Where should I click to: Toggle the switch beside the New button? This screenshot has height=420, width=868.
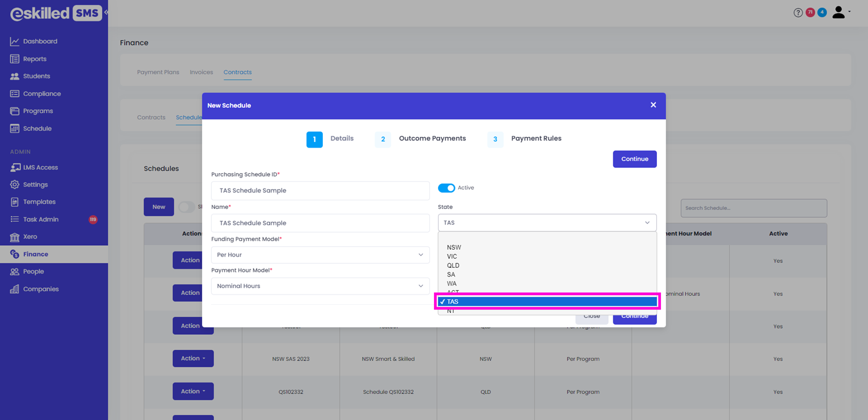[187, 207]
